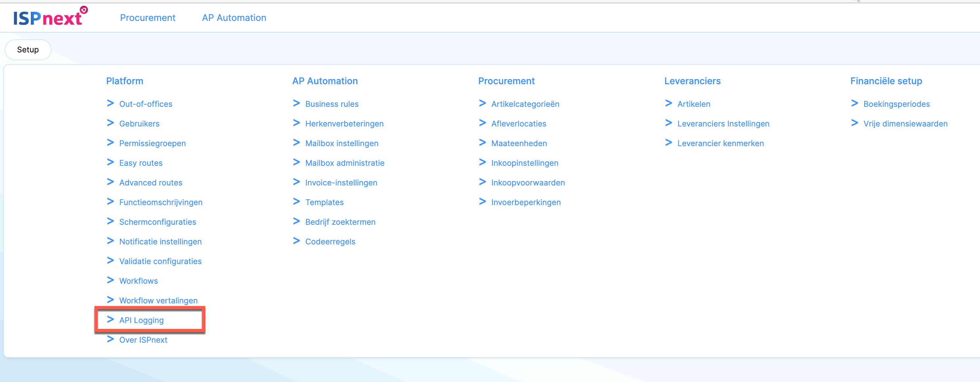Click the ISPnext logo

[x=51, y=16]
